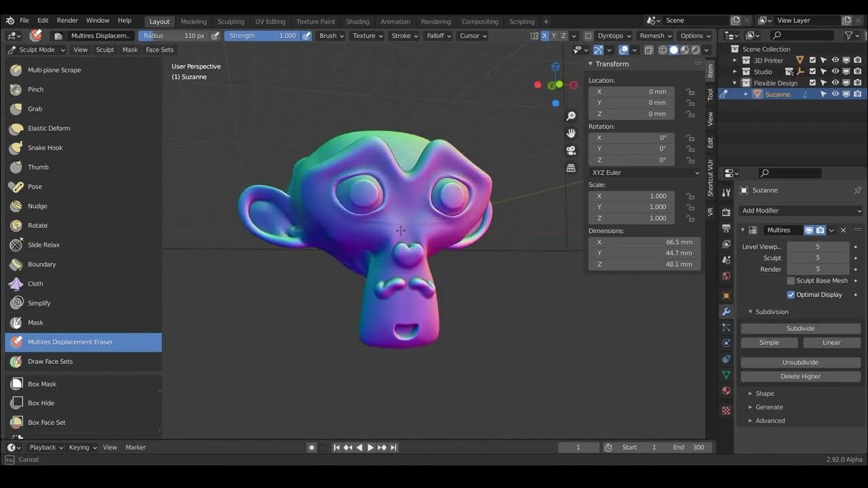Select the Box Hide tool
Viewport: 868px width, 488px height.
(x=83, y=403)
